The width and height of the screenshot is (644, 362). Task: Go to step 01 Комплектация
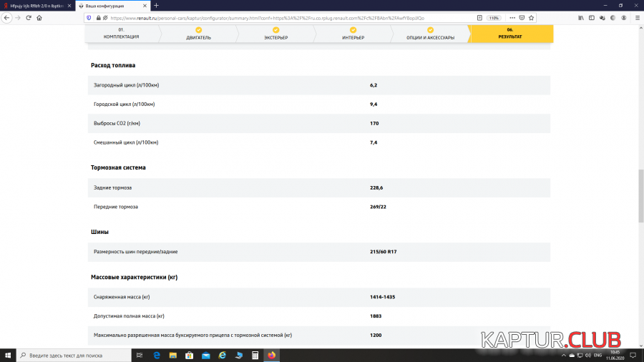[x=121, y=34]
